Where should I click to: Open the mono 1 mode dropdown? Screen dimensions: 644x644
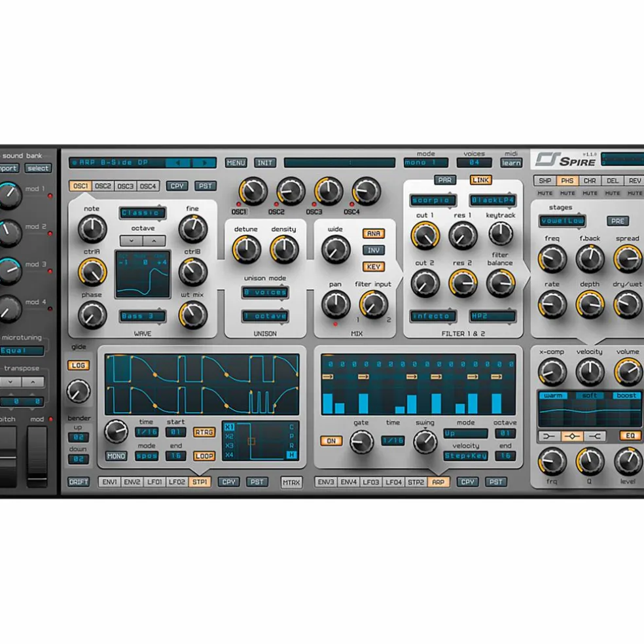pos(426,163)
